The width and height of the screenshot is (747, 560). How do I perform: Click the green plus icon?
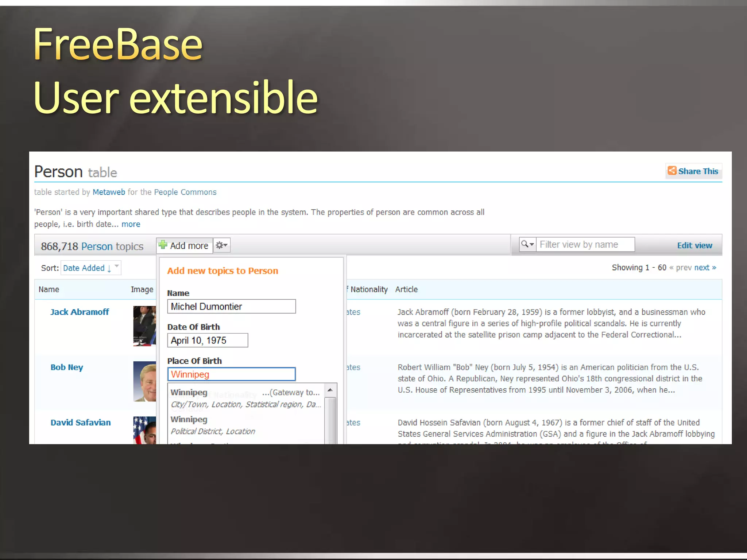(x=163, y=245)
